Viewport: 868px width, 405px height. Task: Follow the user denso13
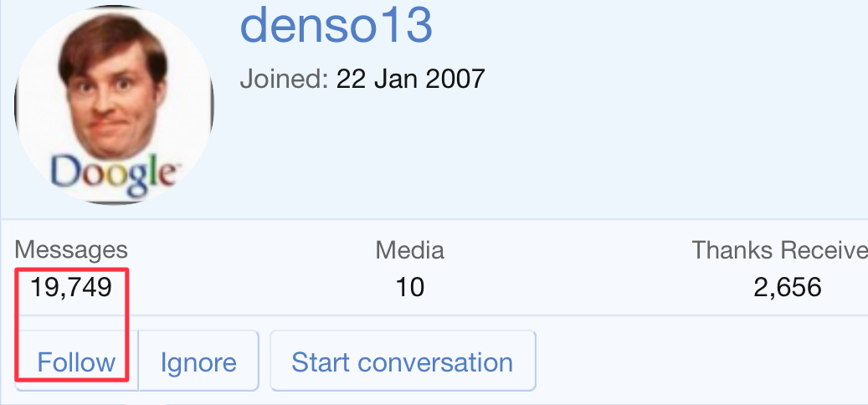point(76,362)
